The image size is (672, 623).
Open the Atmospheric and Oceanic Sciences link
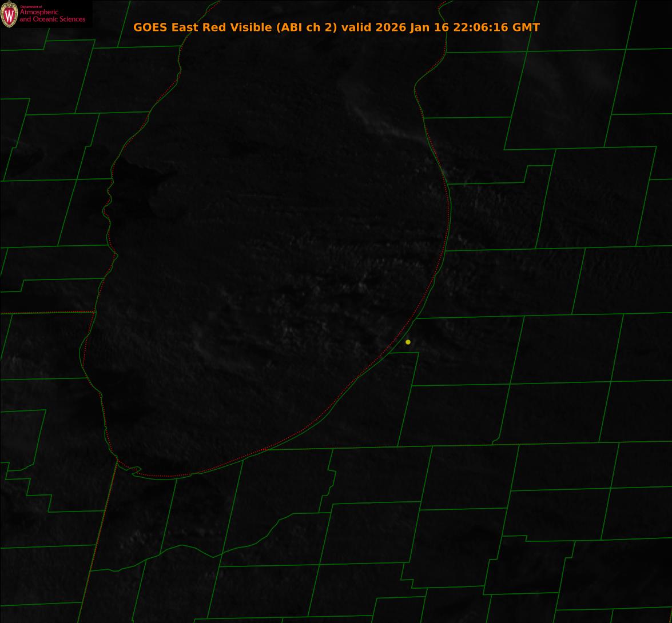[52, 16]
